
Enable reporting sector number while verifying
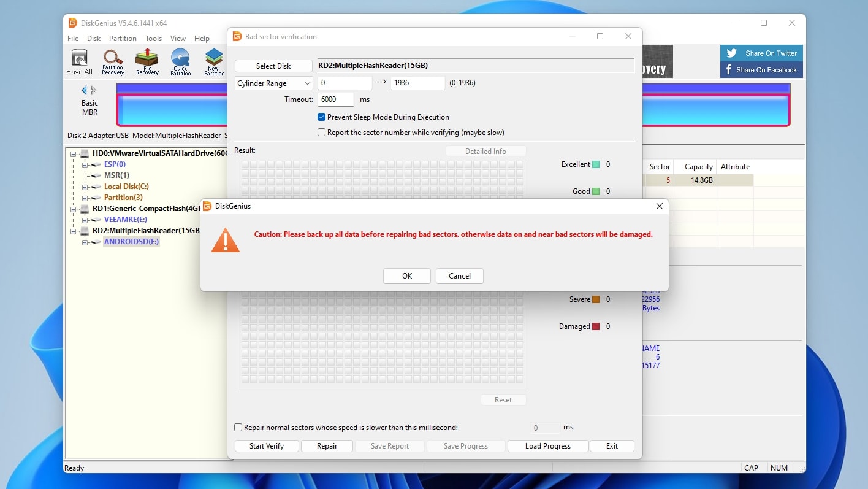coord(321,132)
